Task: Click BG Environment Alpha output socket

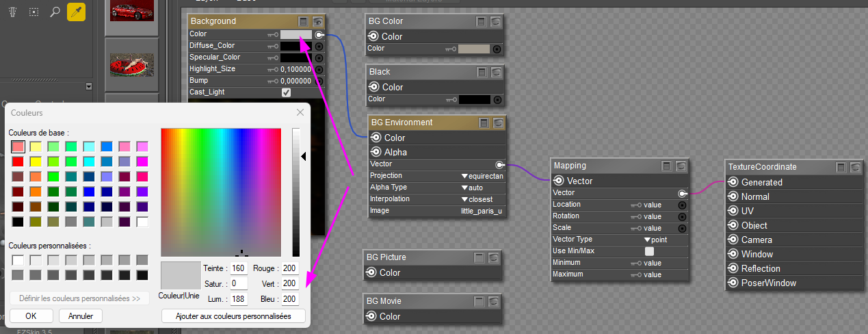Action: 376,152
